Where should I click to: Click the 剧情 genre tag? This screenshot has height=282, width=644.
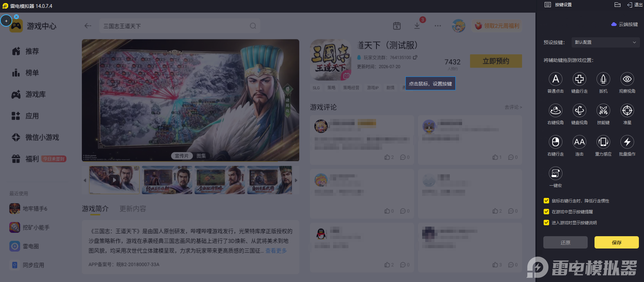coord(390,88)
